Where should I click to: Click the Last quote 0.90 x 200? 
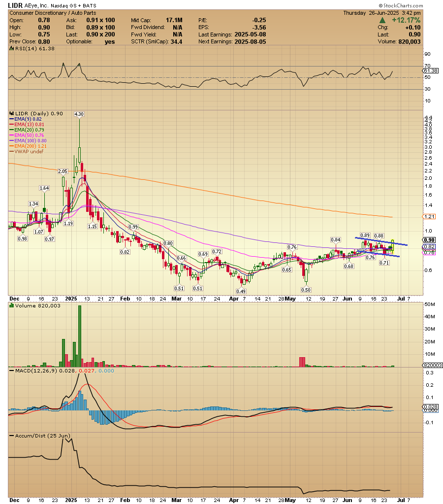coord(100,34)
